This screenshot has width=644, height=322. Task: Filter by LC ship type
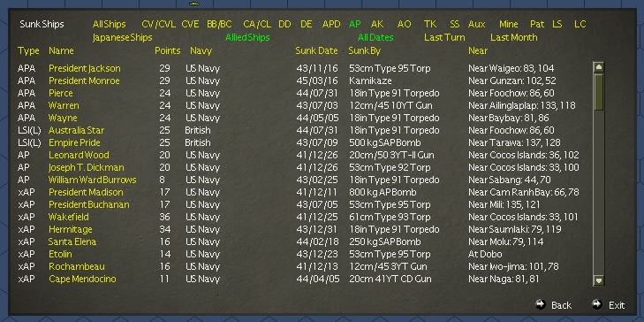[x=580, y=24]
